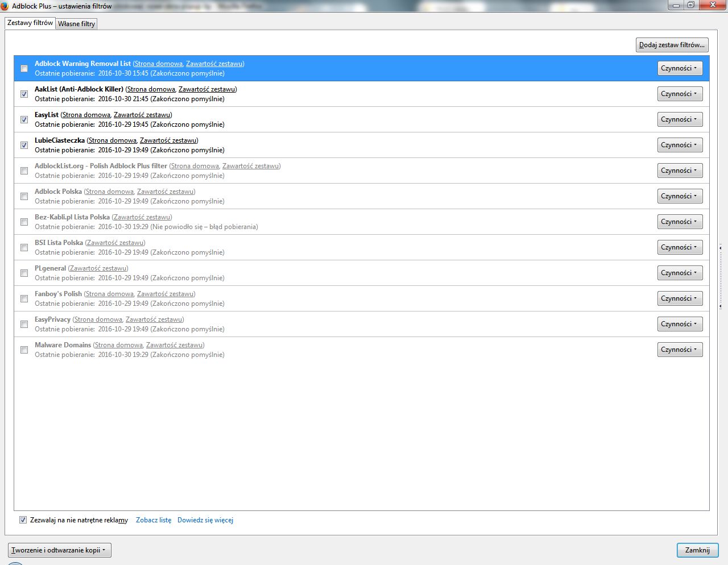Viewport: 728px width, 565px height.
Task: Enable the AdblockList.org Polish filter checkbox
Action: (24, 171)
